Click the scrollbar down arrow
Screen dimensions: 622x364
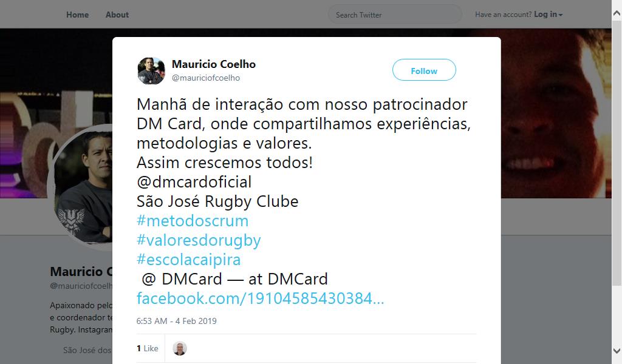617,351
